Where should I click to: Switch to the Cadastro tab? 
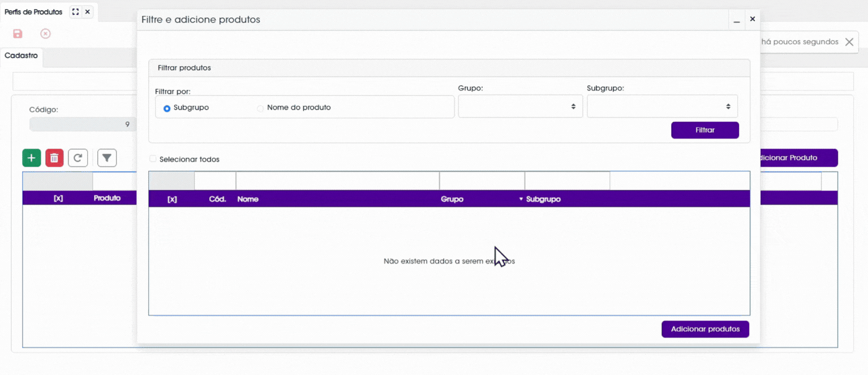22,56
